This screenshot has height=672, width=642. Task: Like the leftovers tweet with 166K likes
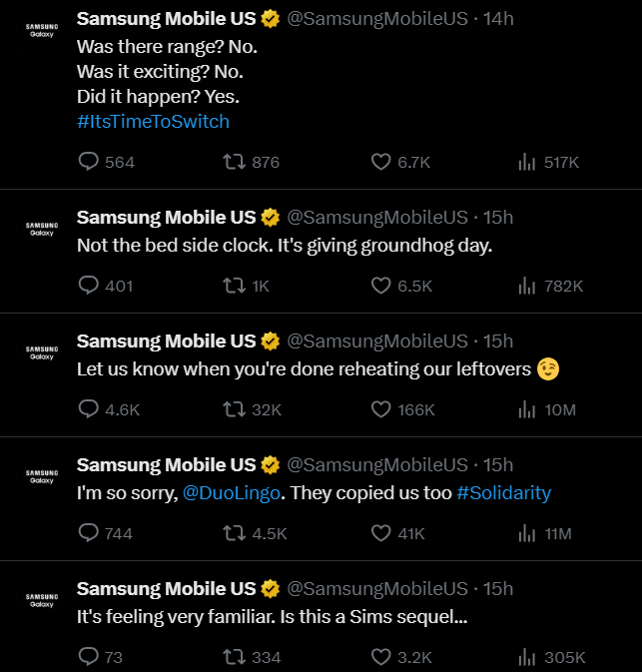pyautogui.click(x=381, y=409)
